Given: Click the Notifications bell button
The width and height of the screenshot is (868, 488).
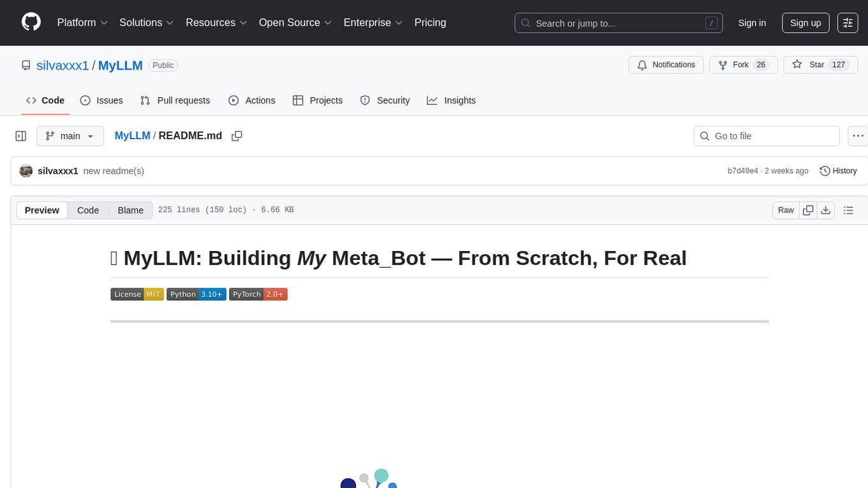Looking at the screenshot, I should coord(666,65).
